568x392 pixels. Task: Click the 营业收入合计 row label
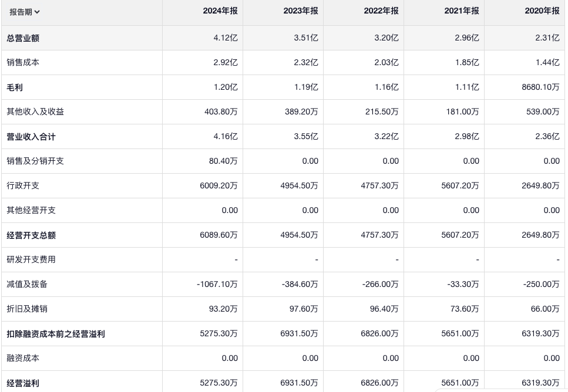coord(31,137)
